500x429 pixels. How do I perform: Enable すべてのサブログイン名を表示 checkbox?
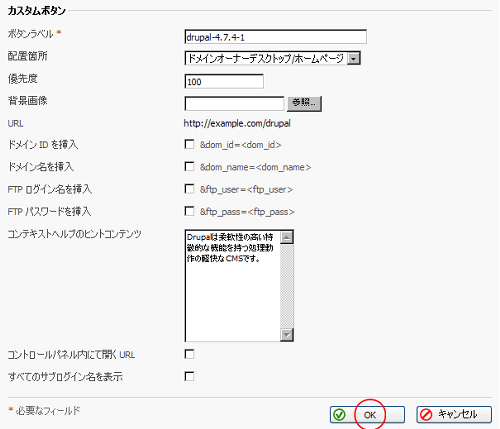tap(189, 376)
